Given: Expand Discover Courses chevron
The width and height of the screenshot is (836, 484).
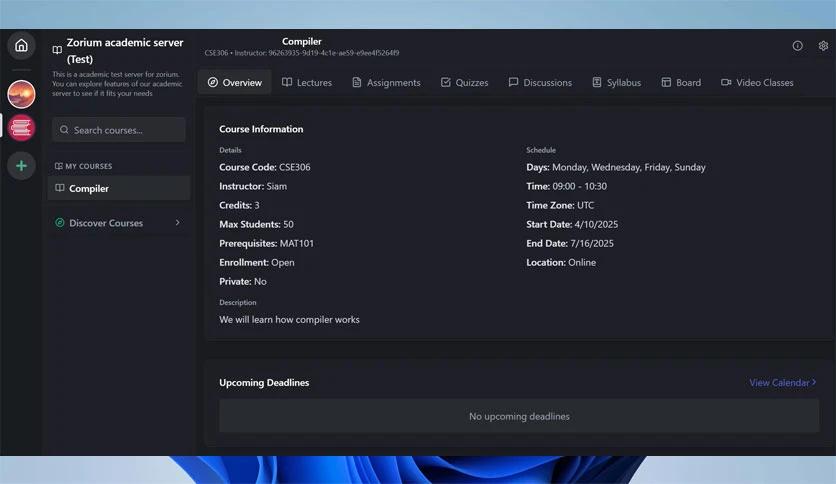Looking at the screenshot, I should coord(178,223).
